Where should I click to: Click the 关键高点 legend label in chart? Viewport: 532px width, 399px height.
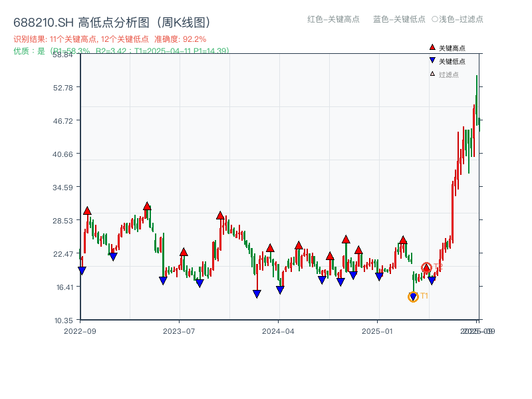[452, 48]
